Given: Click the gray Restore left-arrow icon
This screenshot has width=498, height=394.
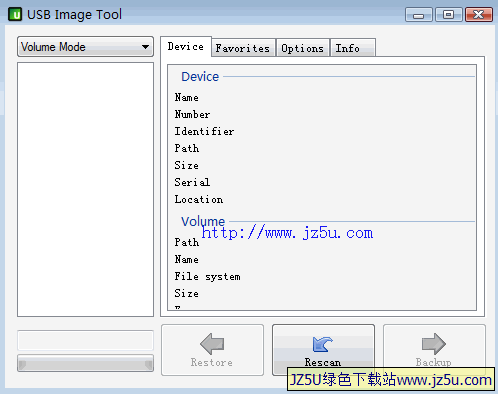Looking at the screenshot, I should pos(212,344).
